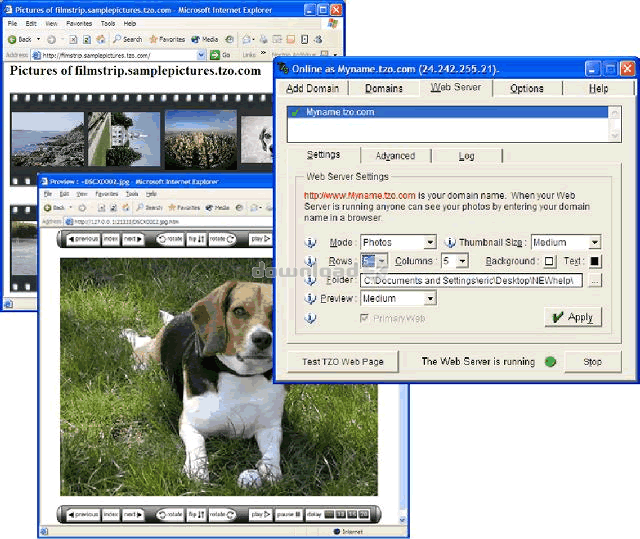The image size is (640, 539).
Task: Open Search in filmstrip browser toolbar
Action: 127,39
